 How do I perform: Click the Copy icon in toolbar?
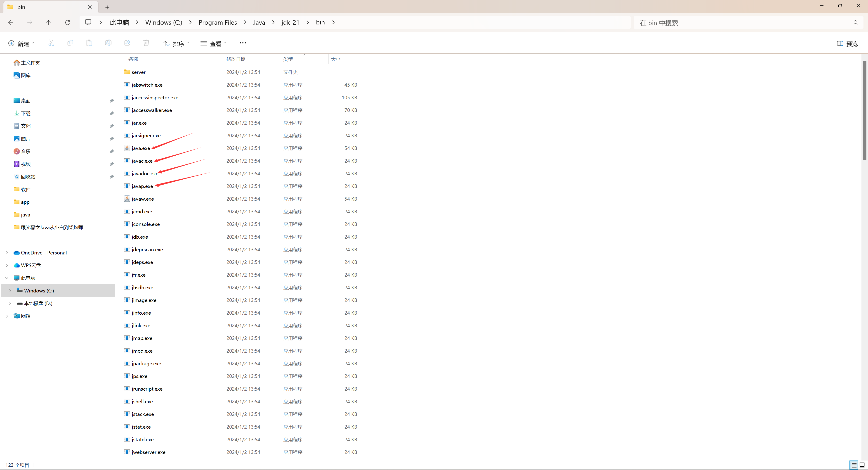70,43
